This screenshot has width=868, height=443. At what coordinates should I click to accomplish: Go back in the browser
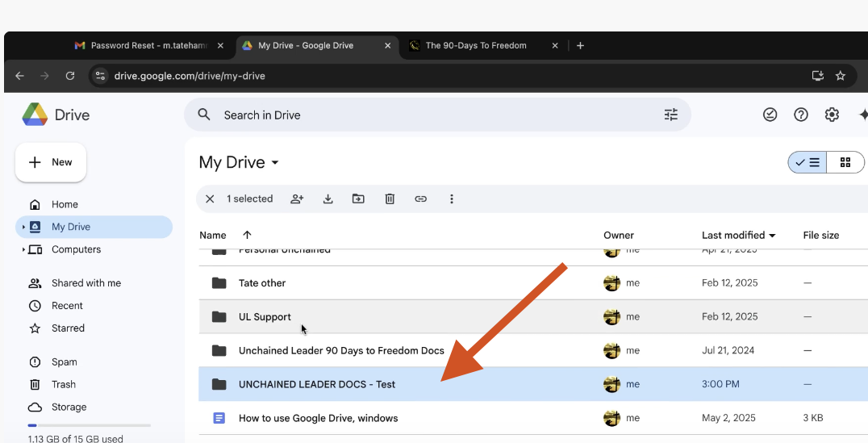[20, 76]
